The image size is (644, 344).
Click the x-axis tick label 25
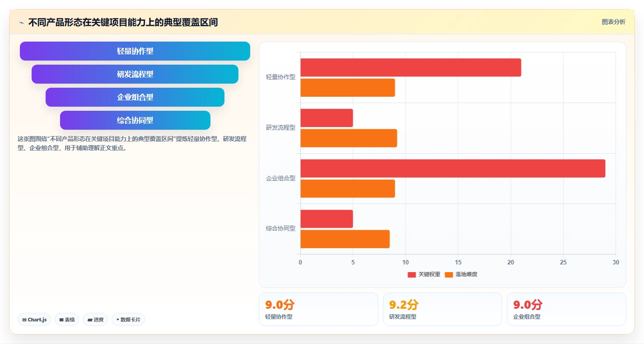click(x=563, y=262)
